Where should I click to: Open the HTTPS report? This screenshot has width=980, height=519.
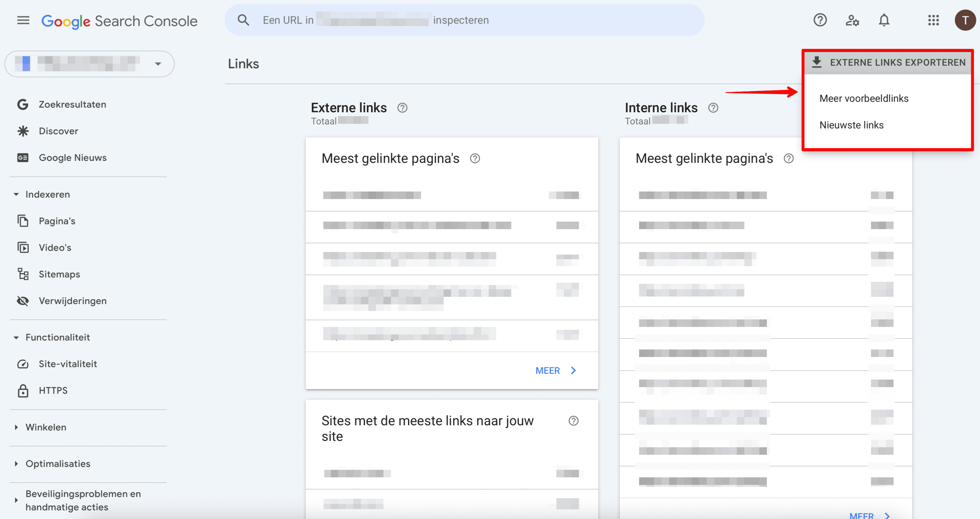pyautogui.click(x=53, y=391)
